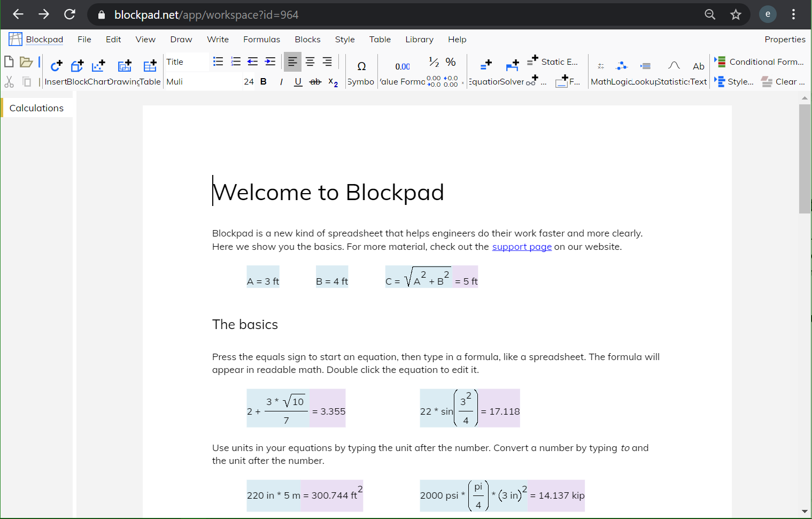Viewport: 812px width, 519px height.
Task: Insert a new Table
Action: [x=150, y=66]
